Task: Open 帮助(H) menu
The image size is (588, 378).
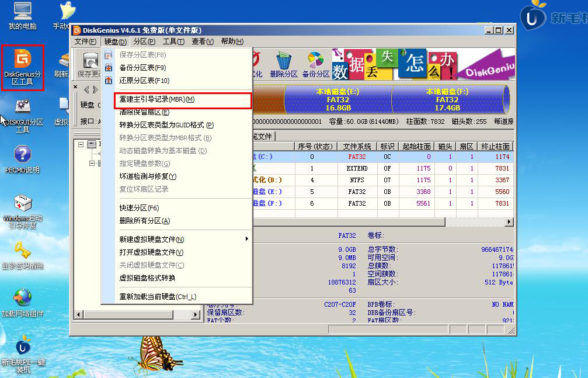Action: click(232, 41)
